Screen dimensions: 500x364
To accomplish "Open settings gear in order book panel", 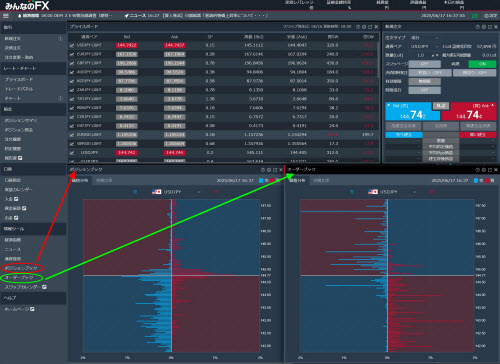I will click(484, 170).
